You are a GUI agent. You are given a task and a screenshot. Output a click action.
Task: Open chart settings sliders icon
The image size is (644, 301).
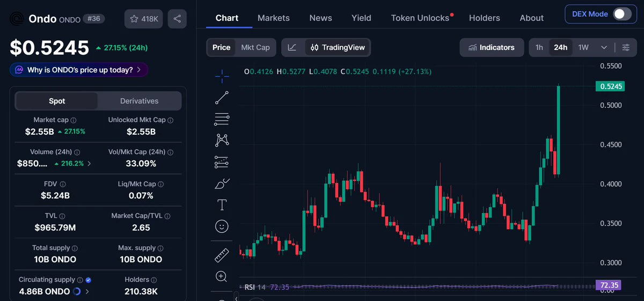tap(626, 47)
